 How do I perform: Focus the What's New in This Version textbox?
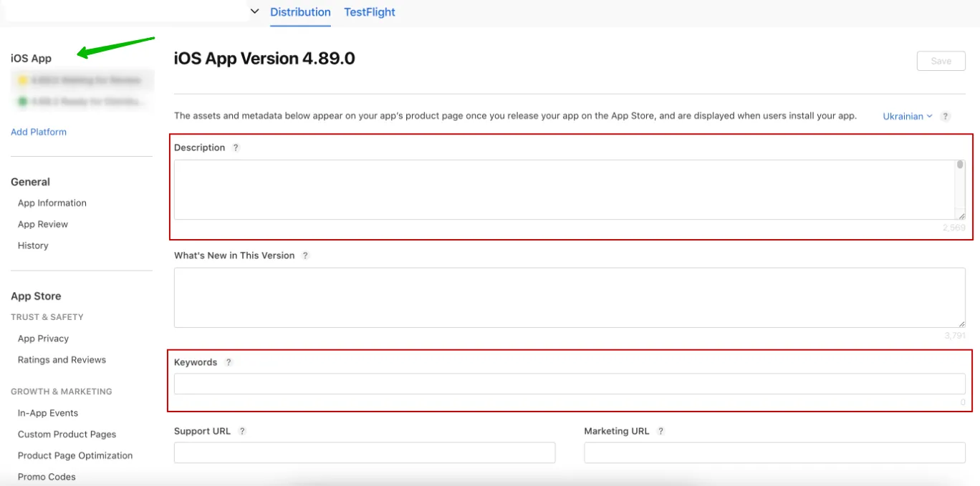point(569,298)
